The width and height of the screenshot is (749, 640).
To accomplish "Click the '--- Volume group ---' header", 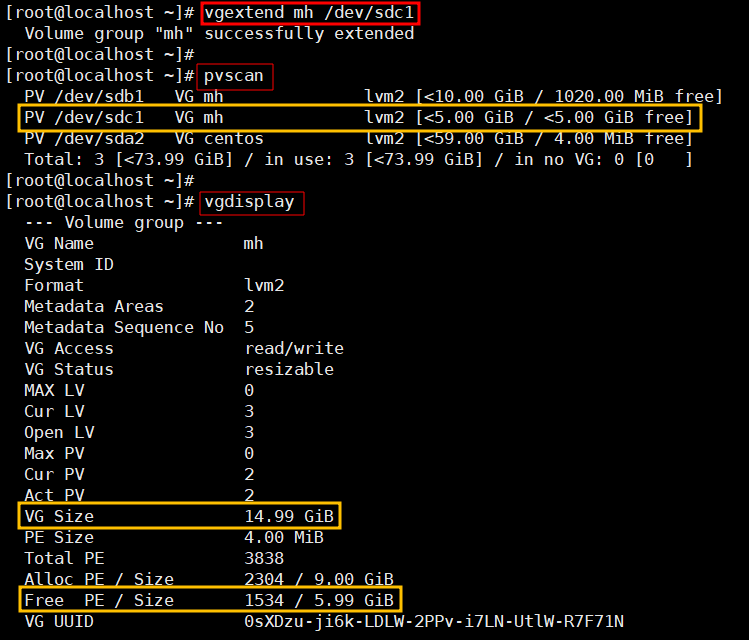I will [x=124, y=223].
